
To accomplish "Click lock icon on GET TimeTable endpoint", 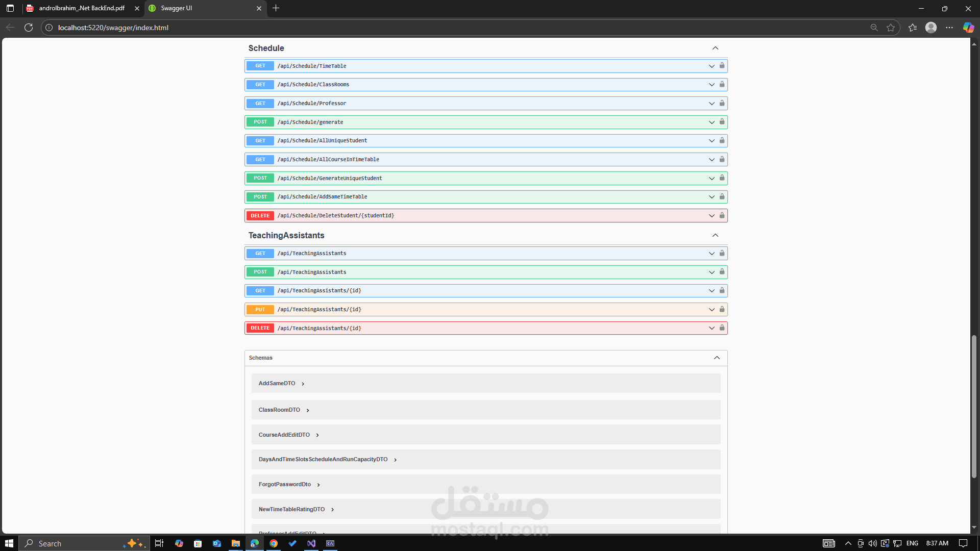I will (x=722, y=66).
